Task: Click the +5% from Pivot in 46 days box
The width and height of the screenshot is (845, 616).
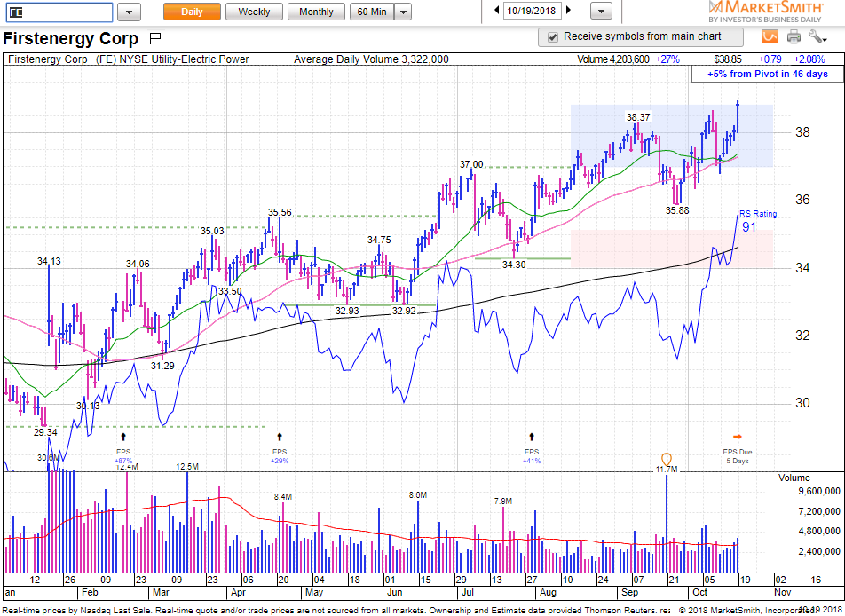Action: (x=768, y=74)
